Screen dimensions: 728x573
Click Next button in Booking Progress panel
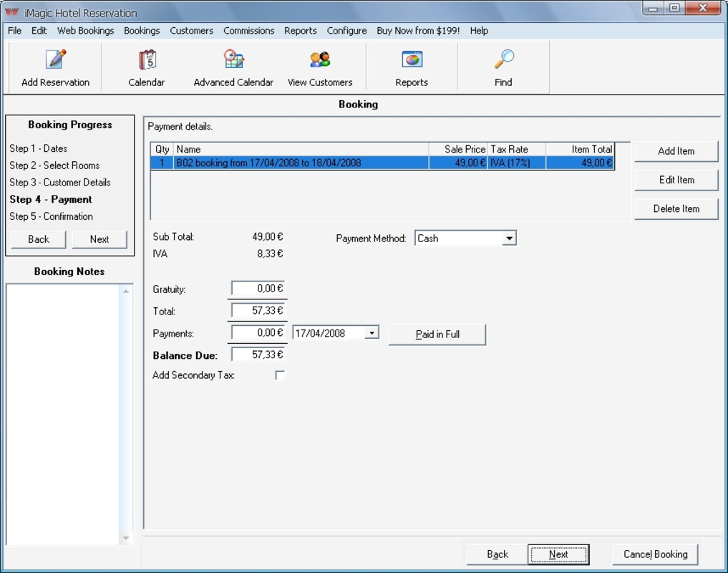100,239
